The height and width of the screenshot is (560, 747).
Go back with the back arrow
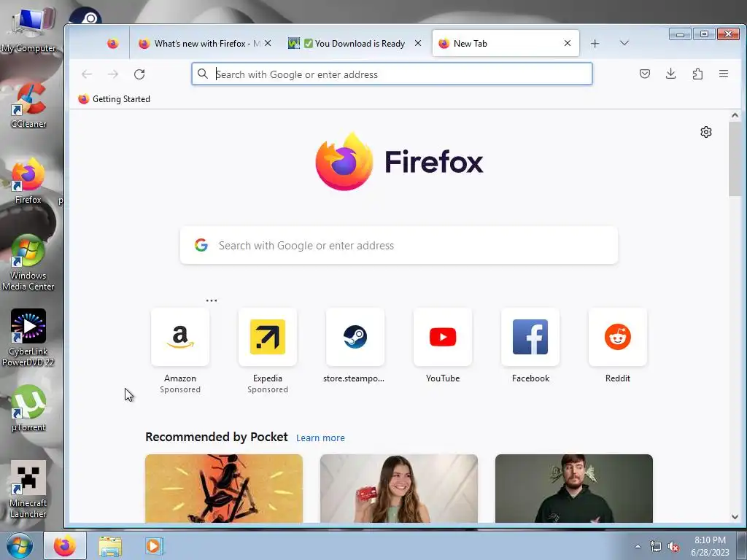coord(87,74)
